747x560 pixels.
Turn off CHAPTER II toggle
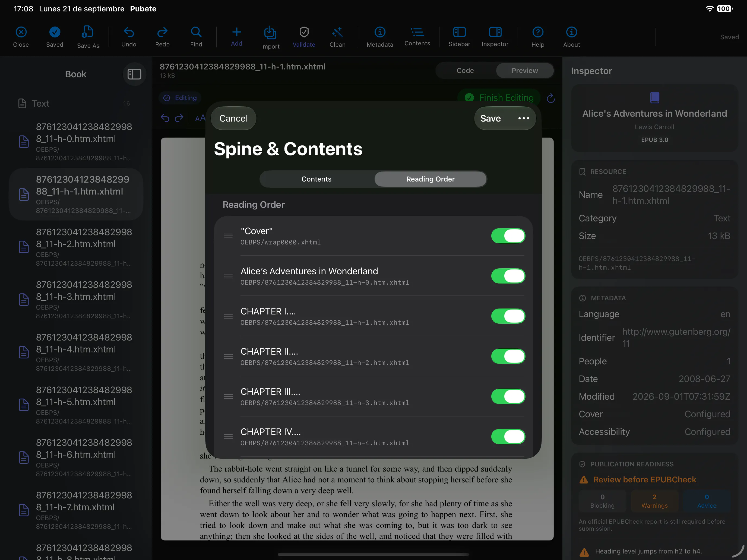(x=508, y=356)
